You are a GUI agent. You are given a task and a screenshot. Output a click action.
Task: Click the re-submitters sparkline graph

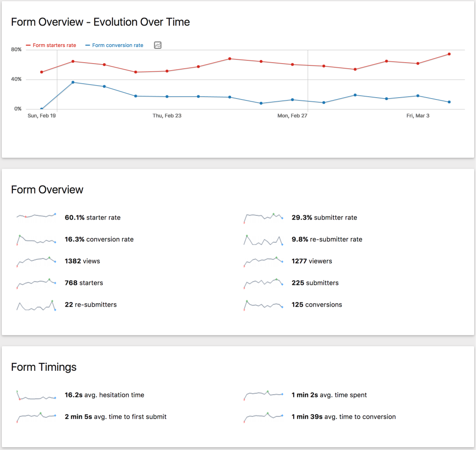[36, 305]
